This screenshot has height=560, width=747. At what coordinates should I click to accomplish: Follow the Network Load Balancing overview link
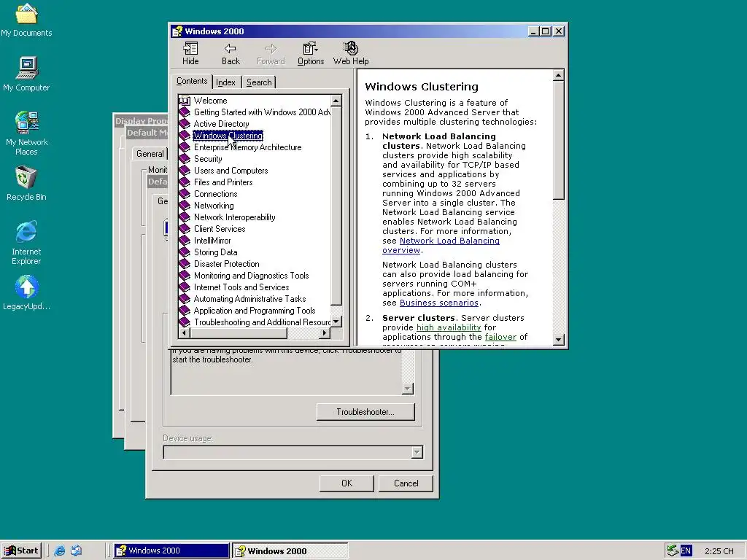click(x=449, y=241)
